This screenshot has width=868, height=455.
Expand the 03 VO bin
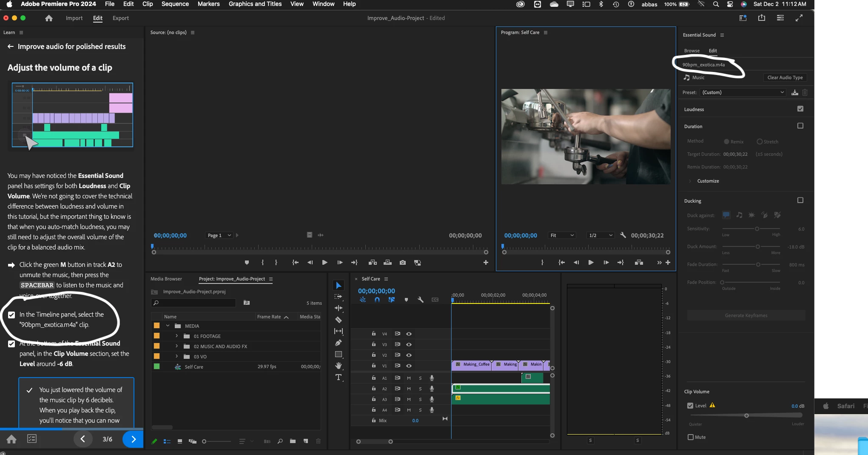176,357
